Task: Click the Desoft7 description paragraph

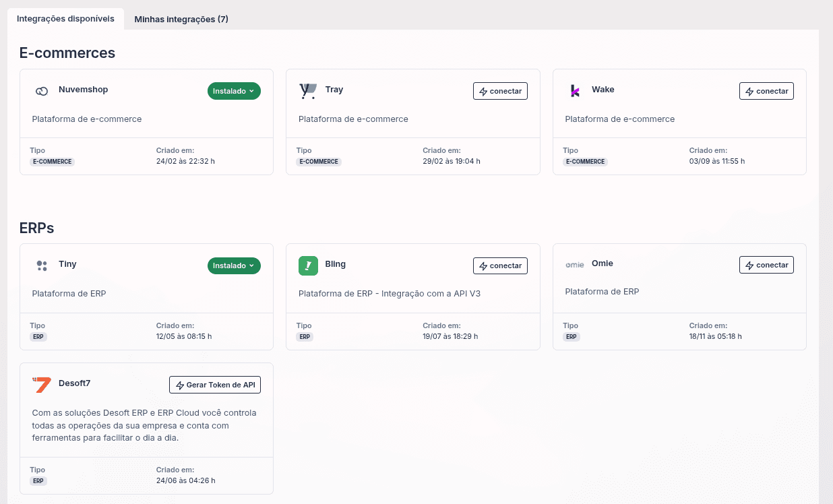Action: (144, 425)
